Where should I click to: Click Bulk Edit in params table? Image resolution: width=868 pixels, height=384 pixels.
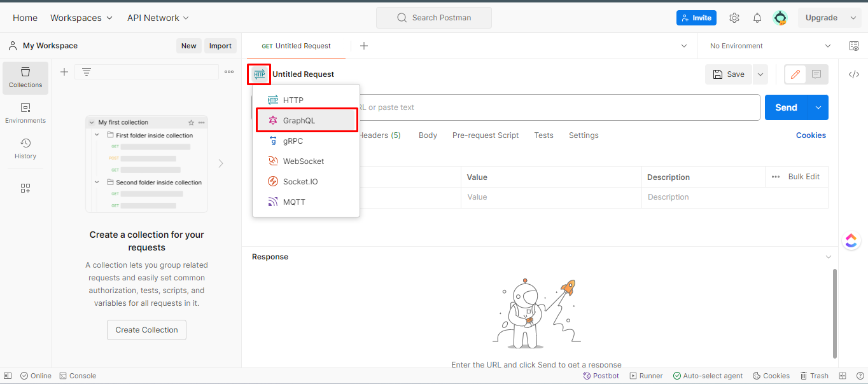point(804,177)
